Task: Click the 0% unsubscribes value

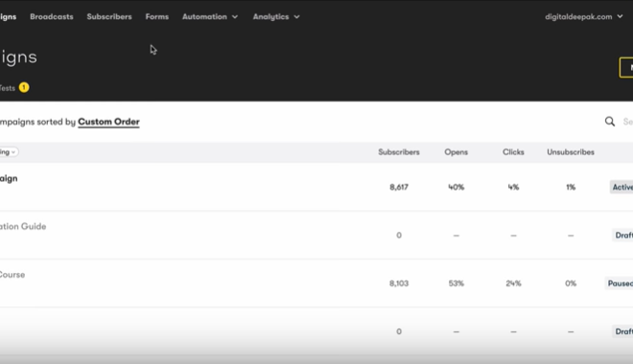Action: pos(571,284)
